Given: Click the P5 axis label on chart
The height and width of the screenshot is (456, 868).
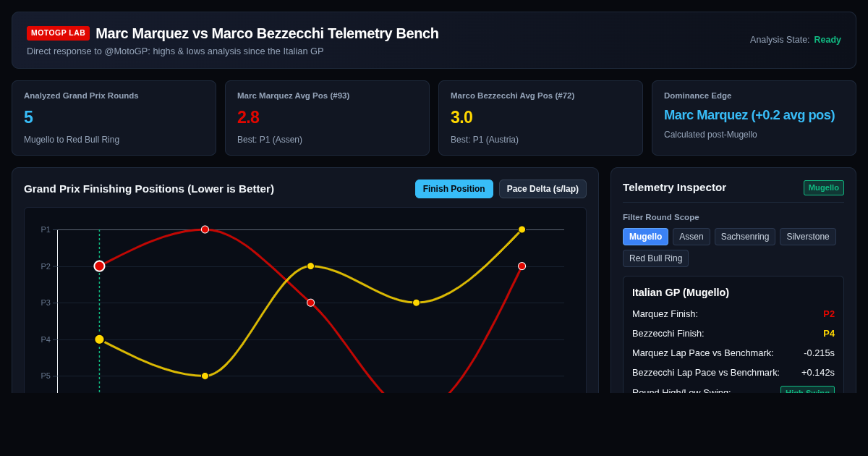Looking at the screenshot, I should [46, 376].
